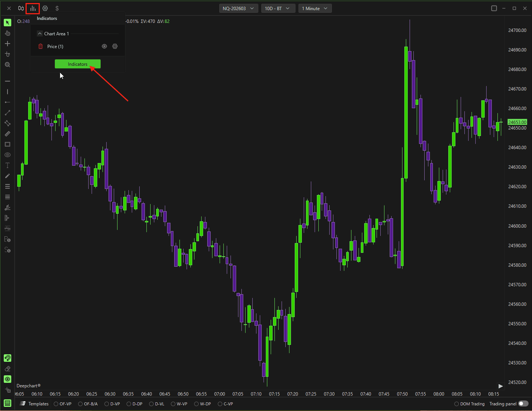532x411 pixels.
Task: Open Price (1) settings gear
Action: [x=115, y=46]
